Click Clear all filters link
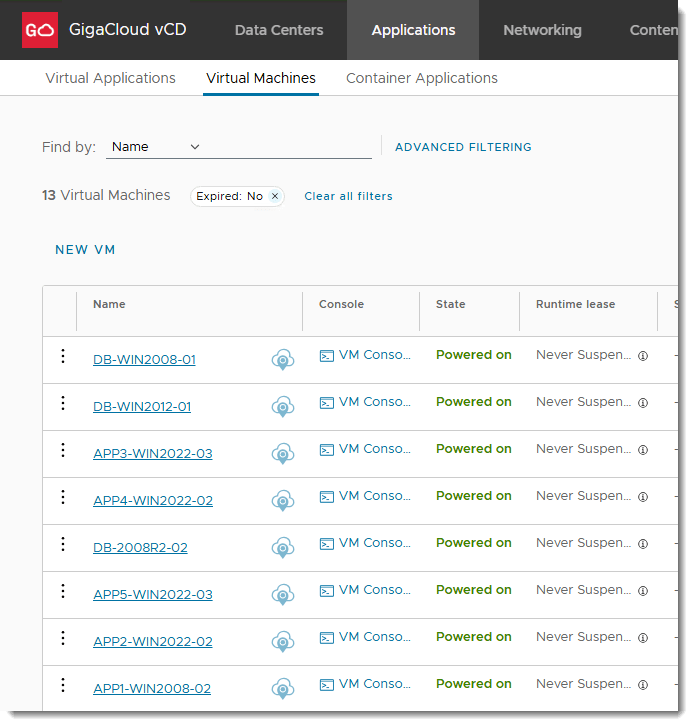 (348, 196)
